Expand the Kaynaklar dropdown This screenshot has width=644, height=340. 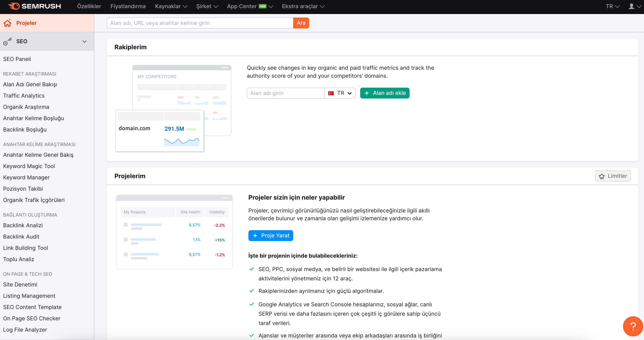click(171, 6)
